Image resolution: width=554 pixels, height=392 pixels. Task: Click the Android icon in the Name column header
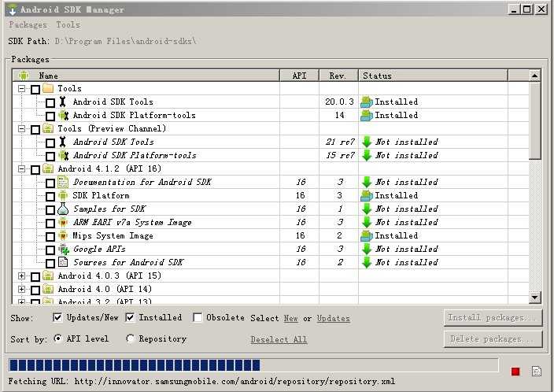point(24,76)
